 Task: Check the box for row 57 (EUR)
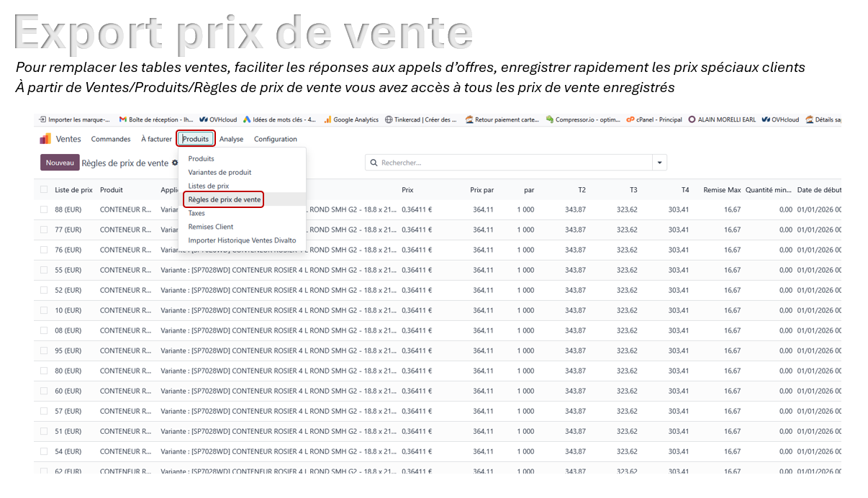click(44, 411)
